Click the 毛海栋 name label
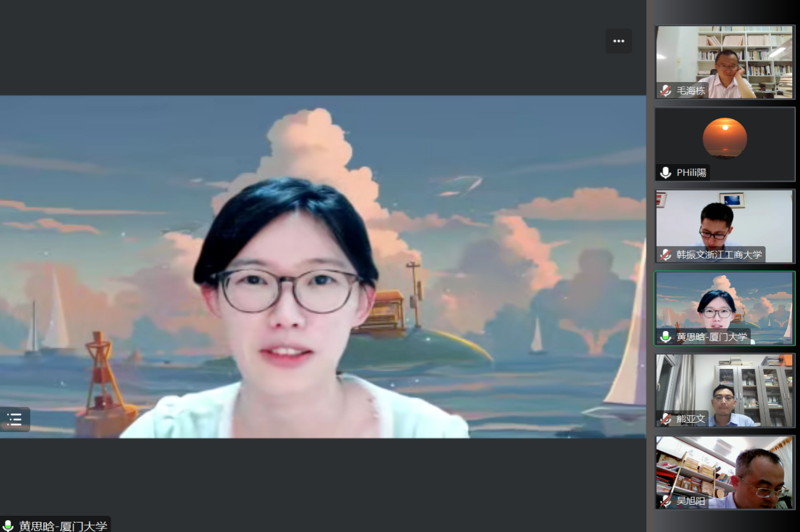 click(x=691, y=91)
